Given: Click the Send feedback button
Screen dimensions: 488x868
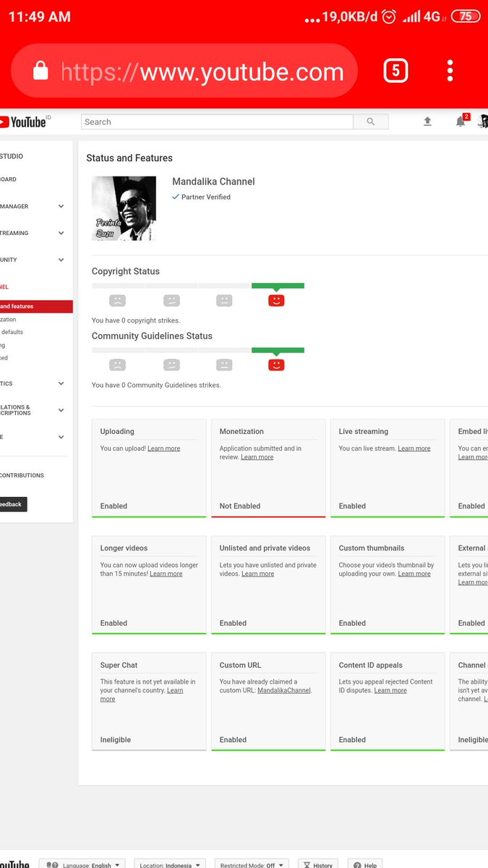Looking at the screenshot, I should [x=13, y=504].
